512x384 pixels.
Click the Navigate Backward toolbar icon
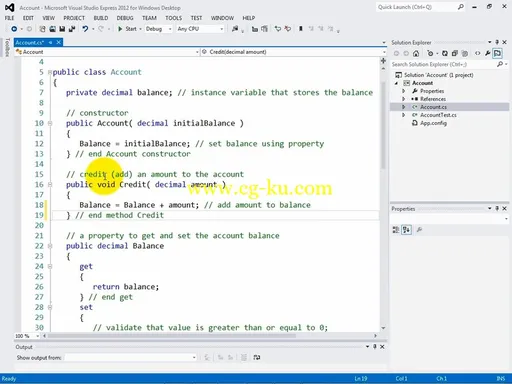14,29
